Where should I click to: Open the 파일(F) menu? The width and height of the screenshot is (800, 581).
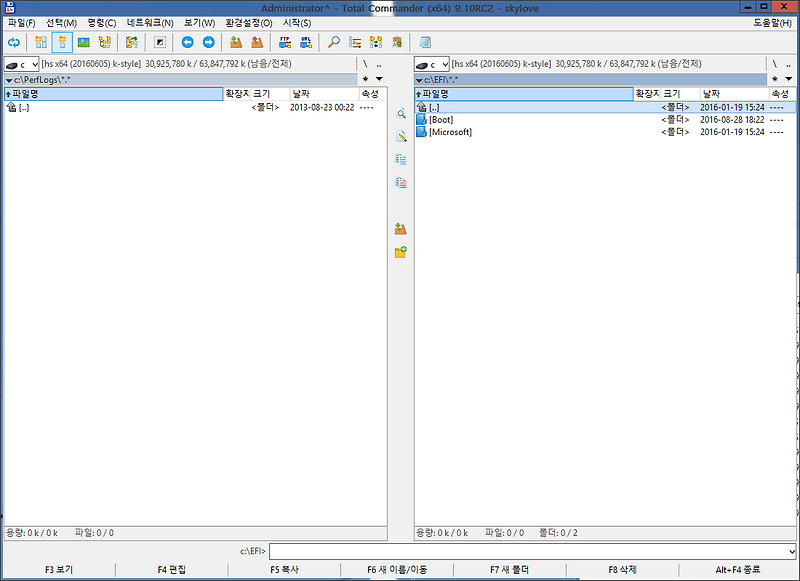22,23
